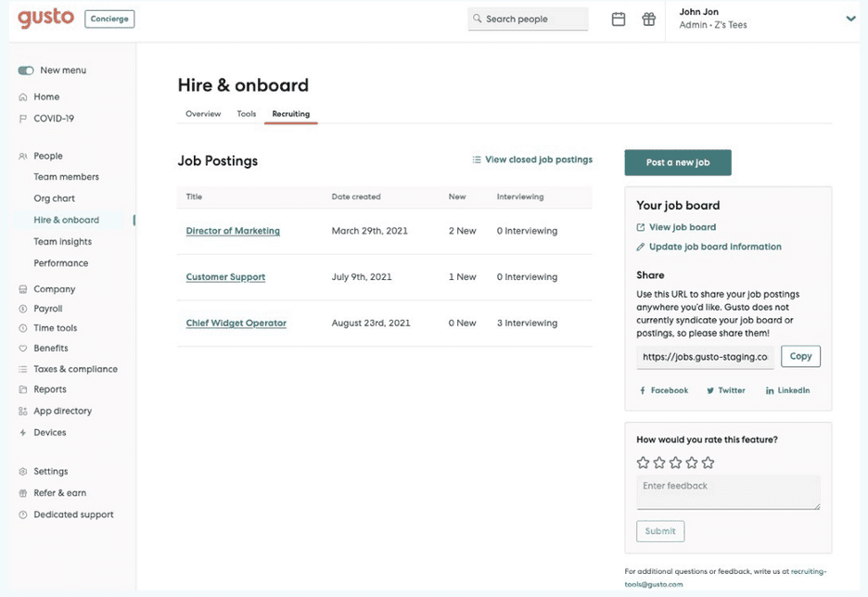Click the Post a new job button
Image resolution: width=868 pixels, height=597 pixels.
(678, 161)
